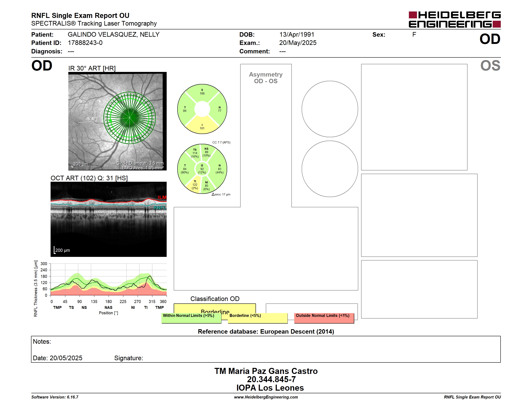This screenshot has width=532, height=411.
Task: Open the www.HeidelbergEngineering.com link
Action: (266, 397)
